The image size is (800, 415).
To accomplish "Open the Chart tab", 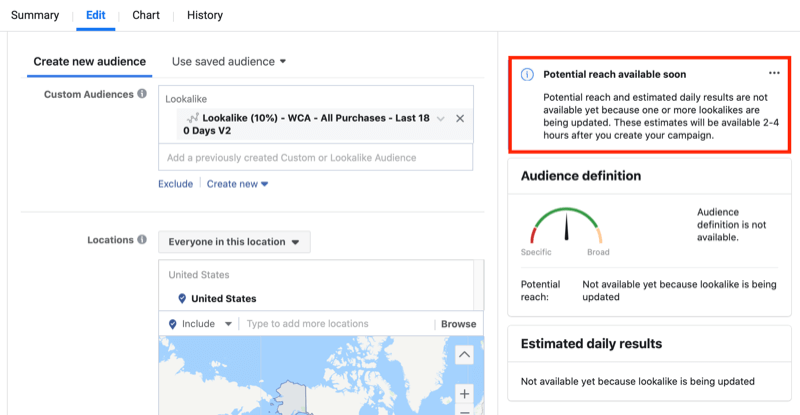I will click(x=146, y=15).
